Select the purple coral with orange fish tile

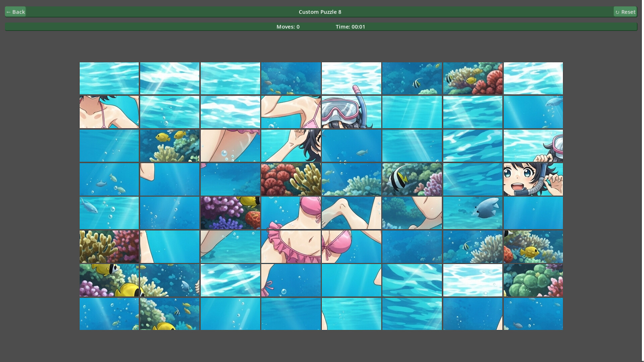pos(230,213)
